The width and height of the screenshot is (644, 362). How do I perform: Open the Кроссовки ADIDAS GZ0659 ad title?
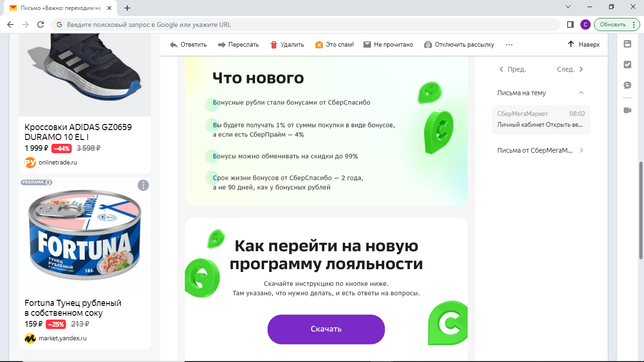78,132
